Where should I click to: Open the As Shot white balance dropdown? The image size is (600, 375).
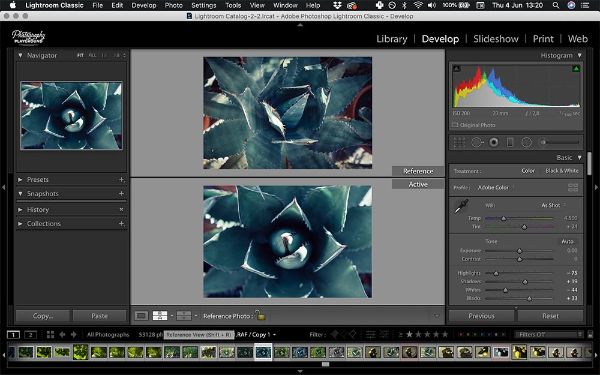coord(553,205)
